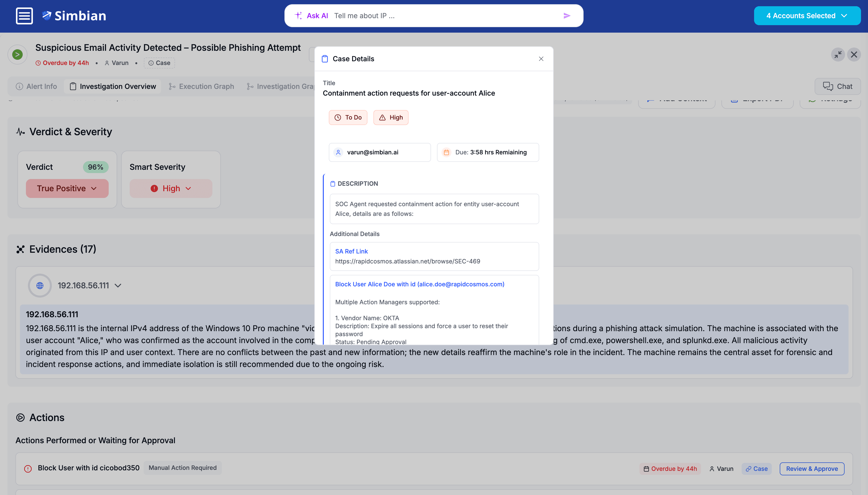This screenshot has width=868, height=495.
Task: Open the hamburger menu icon
Action: (x=24, y=16)
